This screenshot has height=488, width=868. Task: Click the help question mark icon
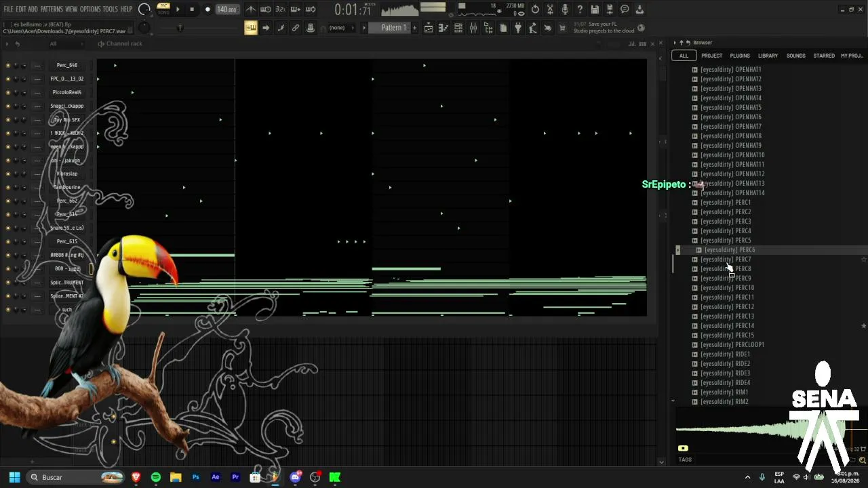[580, 9]
